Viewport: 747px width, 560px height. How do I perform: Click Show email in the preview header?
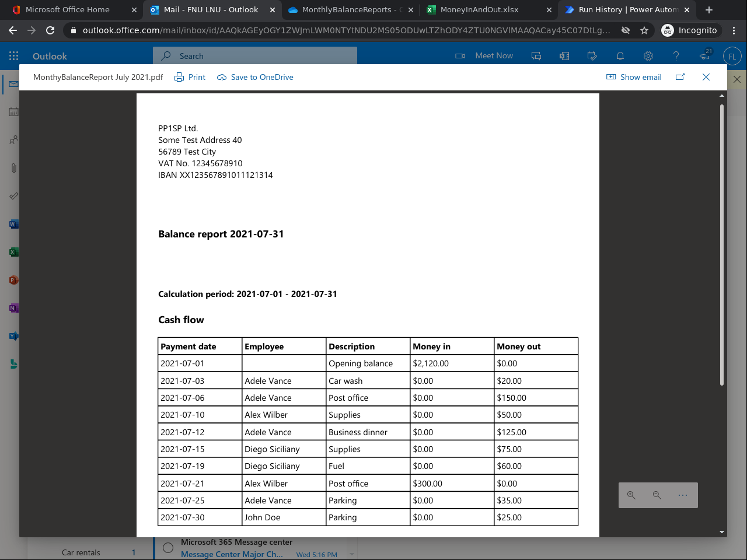click(x=634, y=77)
